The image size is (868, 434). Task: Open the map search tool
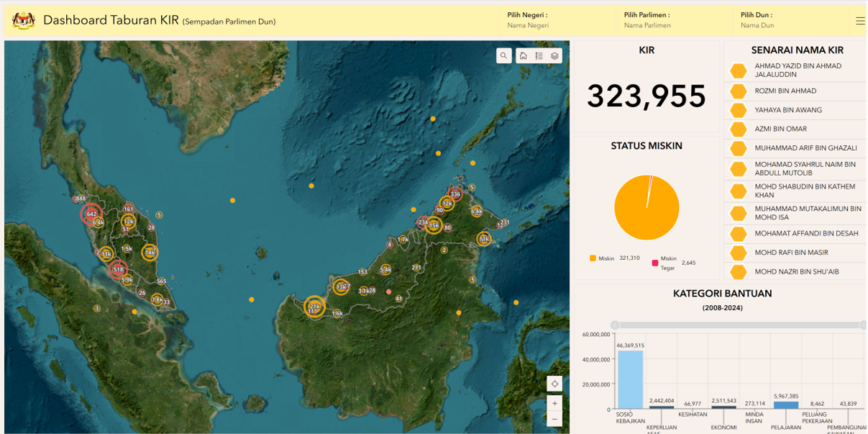pyautogui.click(x=504, y=55)
